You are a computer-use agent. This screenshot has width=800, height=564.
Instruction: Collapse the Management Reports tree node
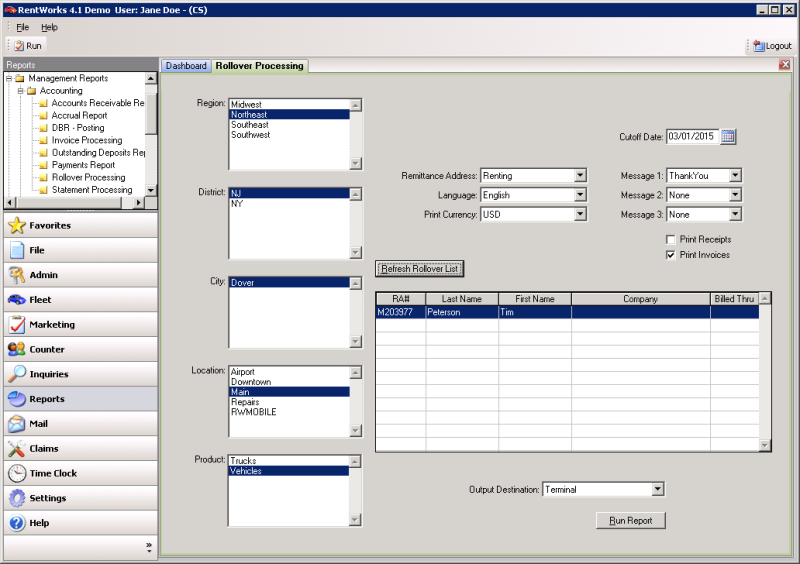tap(9, 78)
